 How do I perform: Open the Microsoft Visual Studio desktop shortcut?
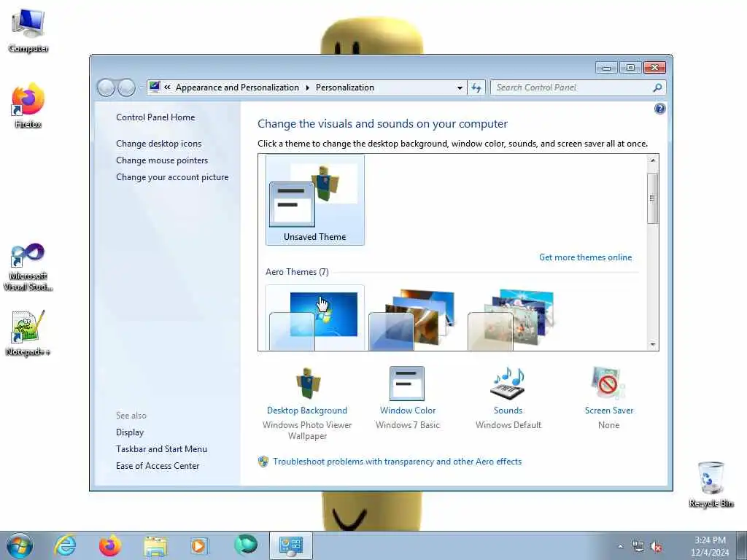pos(28,267)
